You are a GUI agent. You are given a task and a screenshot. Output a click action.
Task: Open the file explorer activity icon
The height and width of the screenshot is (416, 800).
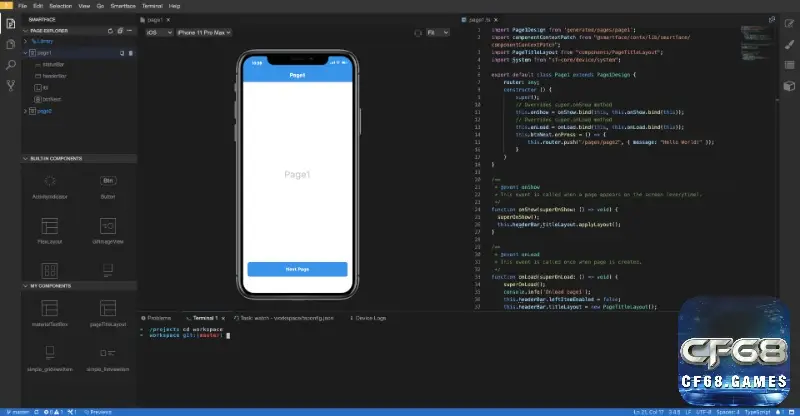[11, 44]
